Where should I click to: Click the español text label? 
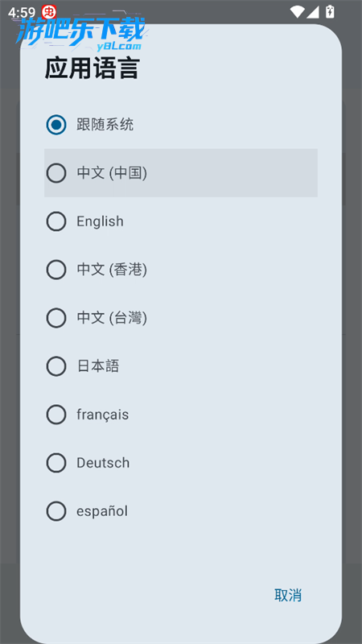click(x=102, y=511)
